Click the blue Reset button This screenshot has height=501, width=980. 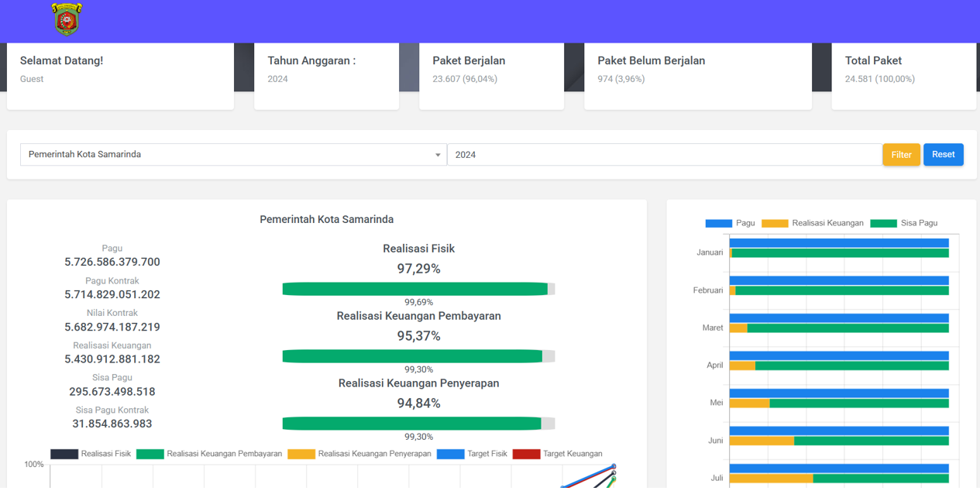(x=943, y=154)
